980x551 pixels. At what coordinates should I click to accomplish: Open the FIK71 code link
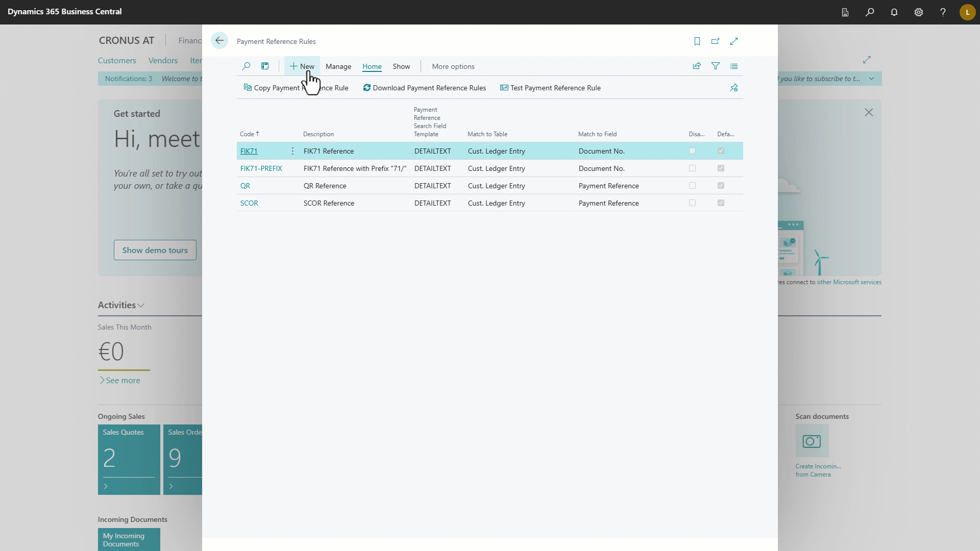(249, 151)
